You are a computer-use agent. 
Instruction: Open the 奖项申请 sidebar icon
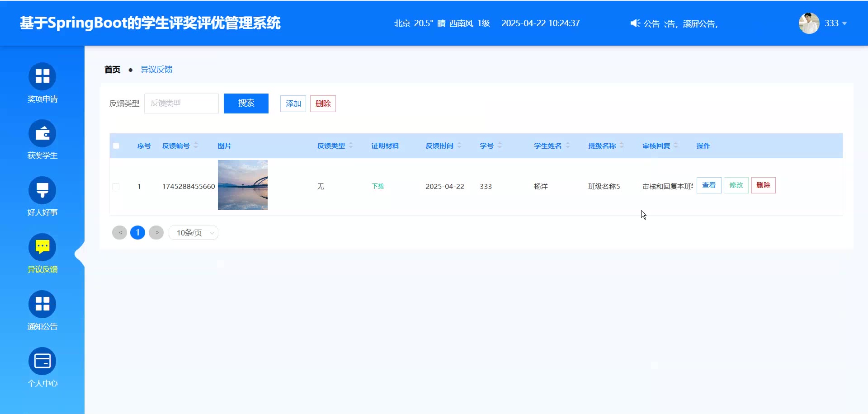(x=42, y=76)
